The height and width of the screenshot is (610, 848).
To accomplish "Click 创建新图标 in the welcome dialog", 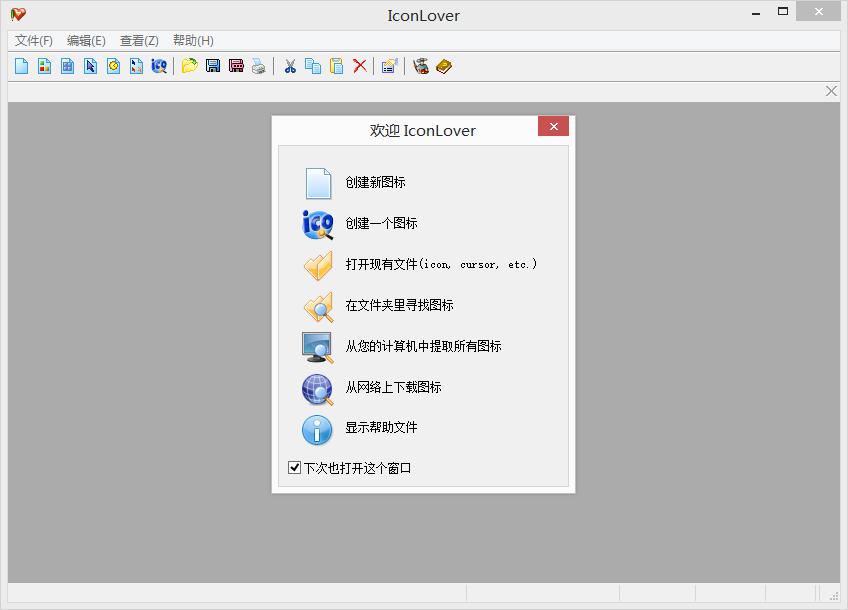I will (x=372, y=183).
